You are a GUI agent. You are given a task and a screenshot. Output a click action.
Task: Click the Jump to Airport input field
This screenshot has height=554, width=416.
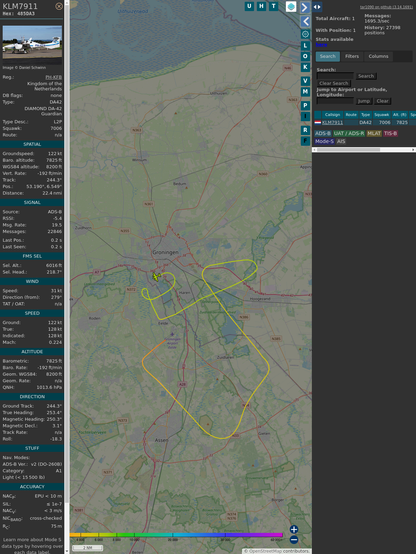click(x=335, y=101)
